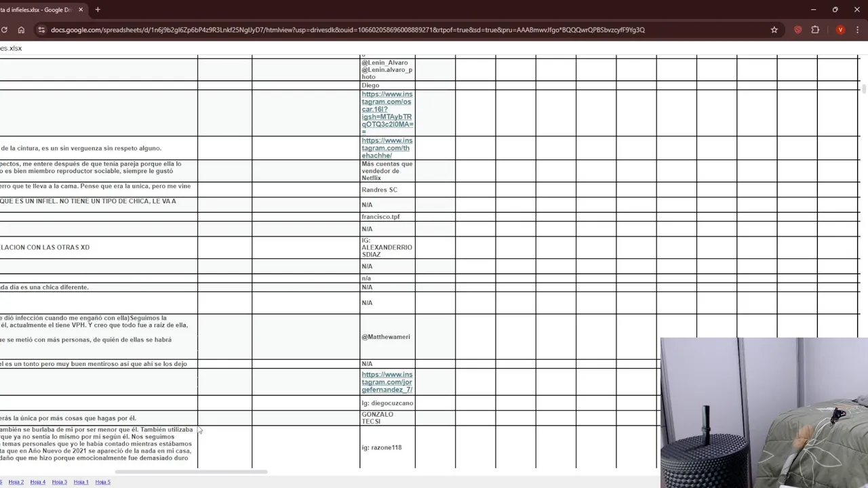Bookmark this page with the star icon
This screenshot has width=868, height=488.
click(x=774, y=30)
